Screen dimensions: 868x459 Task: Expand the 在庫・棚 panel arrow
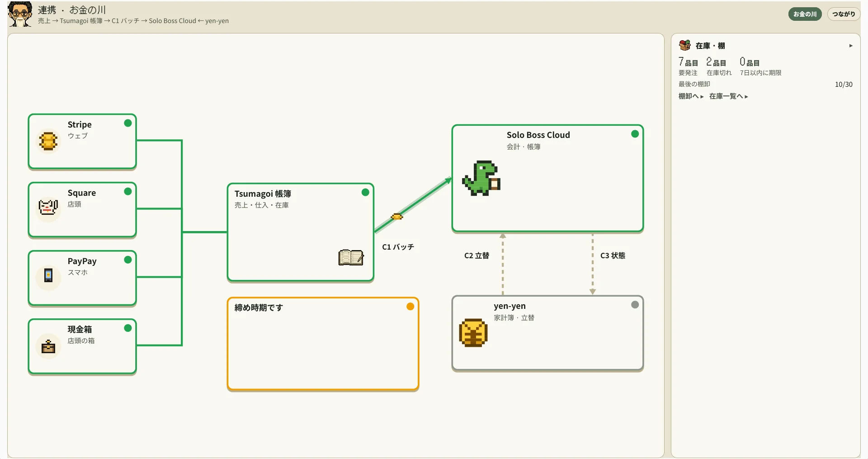coord(851,46)
